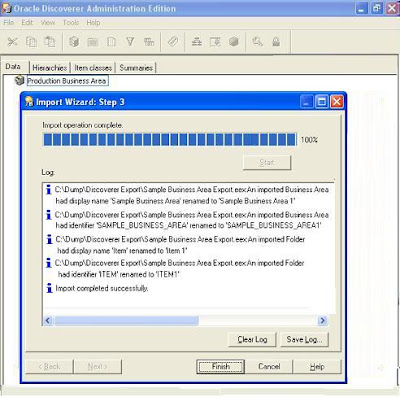
Task: Switch to the Hierarchies tab
Action: pos(50,68)
